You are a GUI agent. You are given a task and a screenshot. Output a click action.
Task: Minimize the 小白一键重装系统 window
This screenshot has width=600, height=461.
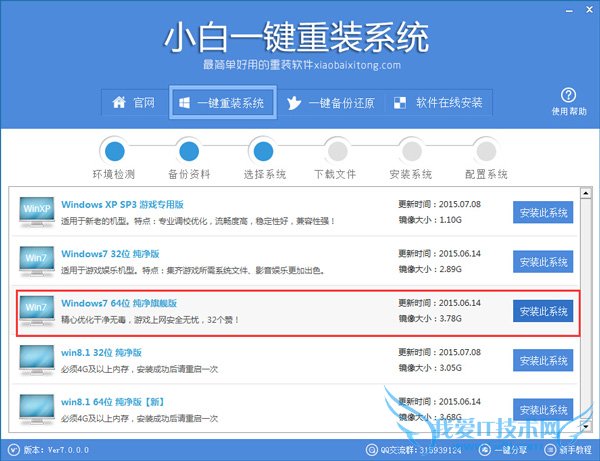tap(569, 11)
